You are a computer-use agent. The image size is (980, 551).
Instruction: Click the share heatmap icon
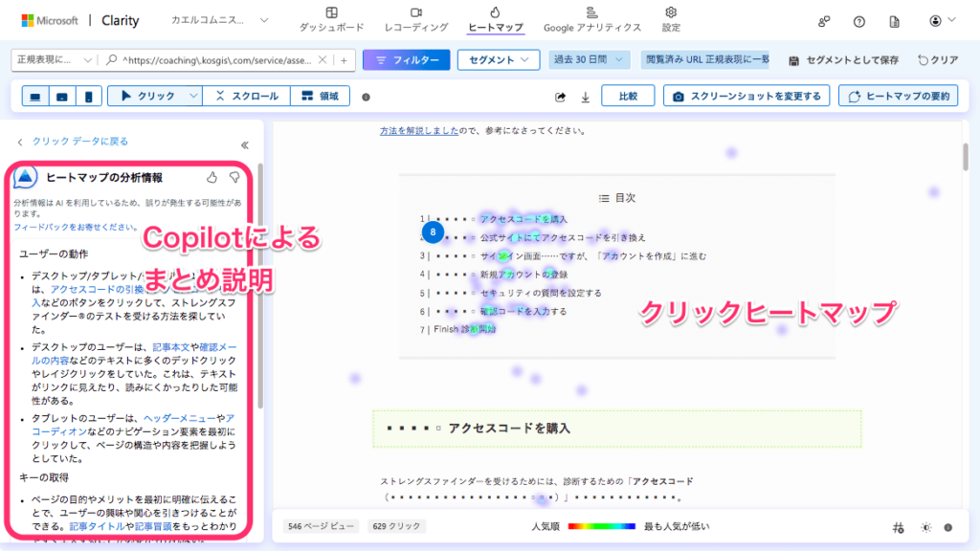561,97
